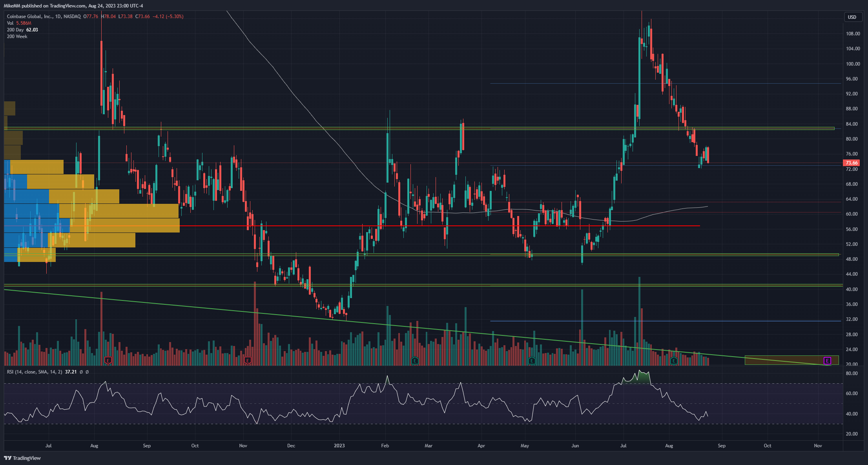The height and width of the screenshot is (465, 868).
Task: Open the green earnings marker near Feb 2023
Action: (415, 360)
